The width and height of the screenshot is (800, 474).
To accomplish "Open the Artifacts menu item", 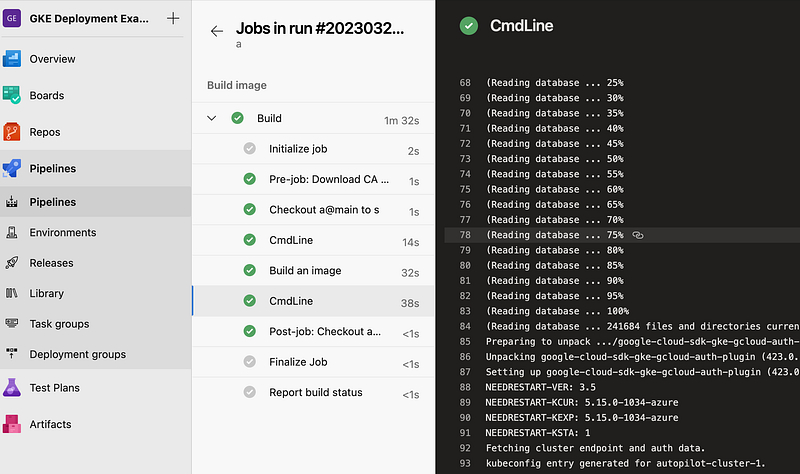I will pyautogui.click(x=51, y=424).
